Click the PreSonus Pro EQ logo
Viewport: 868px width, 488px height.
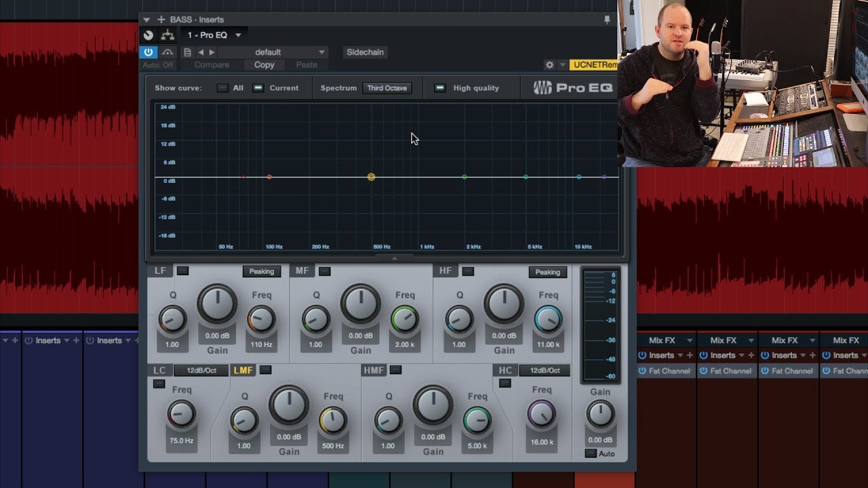pyautogui.click(x=572, y=87)
